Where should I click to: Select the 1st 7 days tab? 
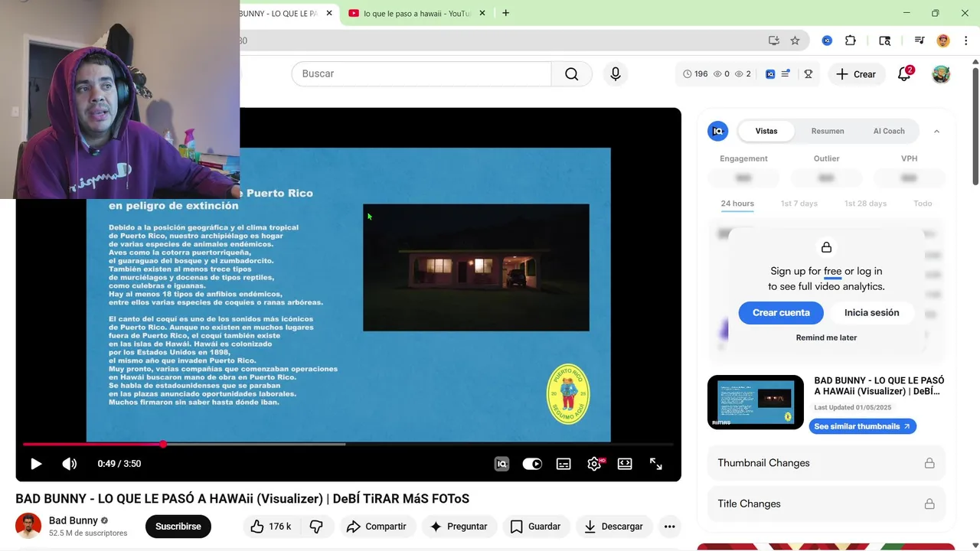799,204
